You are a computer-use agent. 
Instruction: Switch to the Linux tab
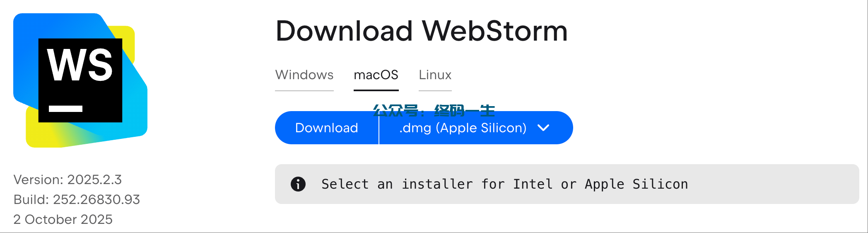coord(435,75)
